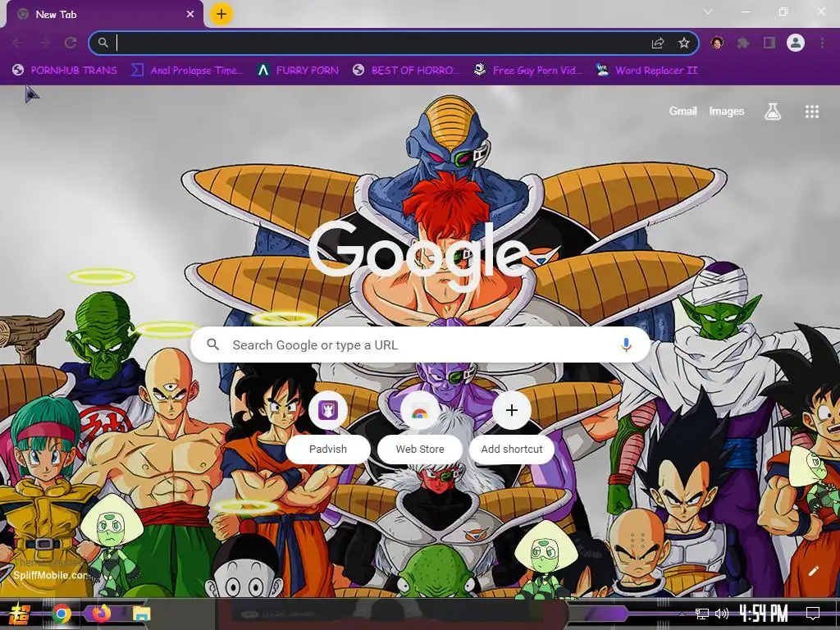Bookmark this tab with the star icon
Viewport: 840px width, 630px height.
click(683, 43)
